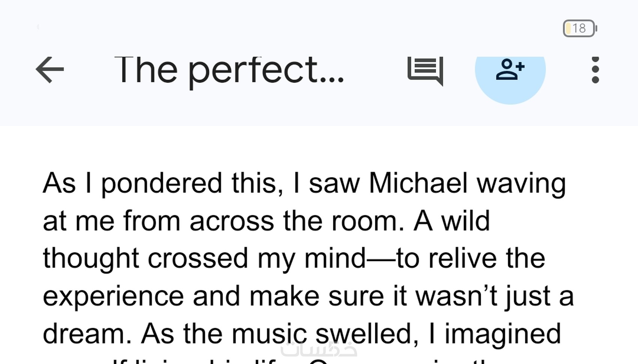Tap the add person share icon
638x364 pixels.
point(510,71)
